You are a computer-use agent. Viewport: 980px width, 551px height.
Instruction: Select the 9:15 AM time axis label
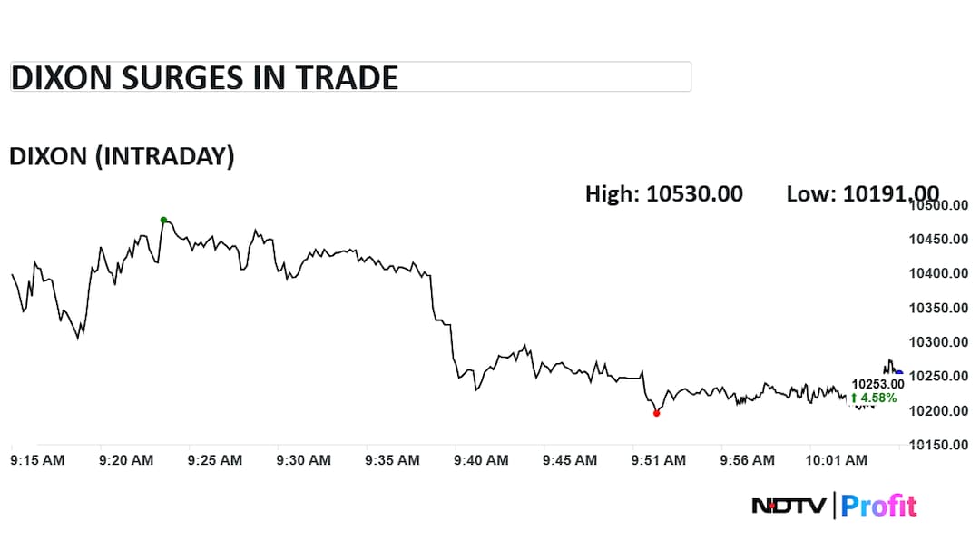click(x=37, y=460)
